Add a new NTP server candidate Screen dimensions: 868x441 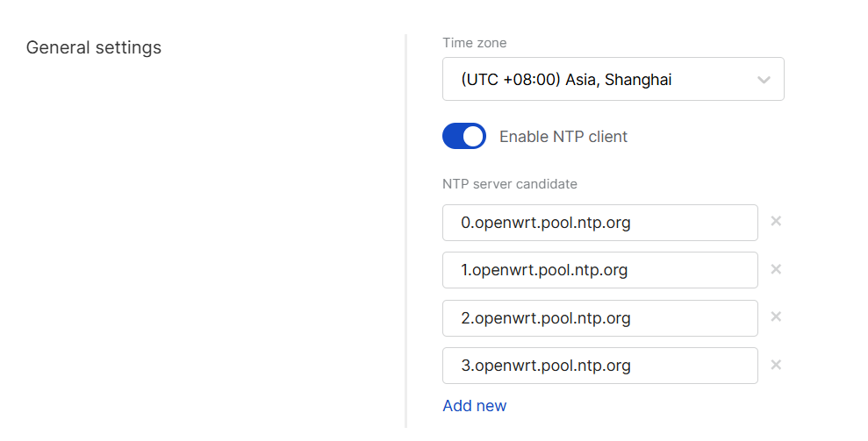click(474, 406)
